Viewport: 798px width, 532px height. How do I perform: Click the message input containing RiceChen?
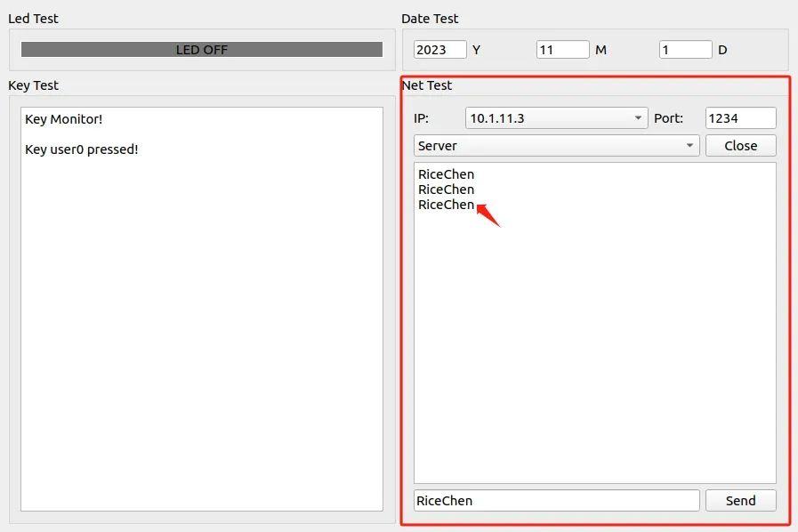[556, 501]
